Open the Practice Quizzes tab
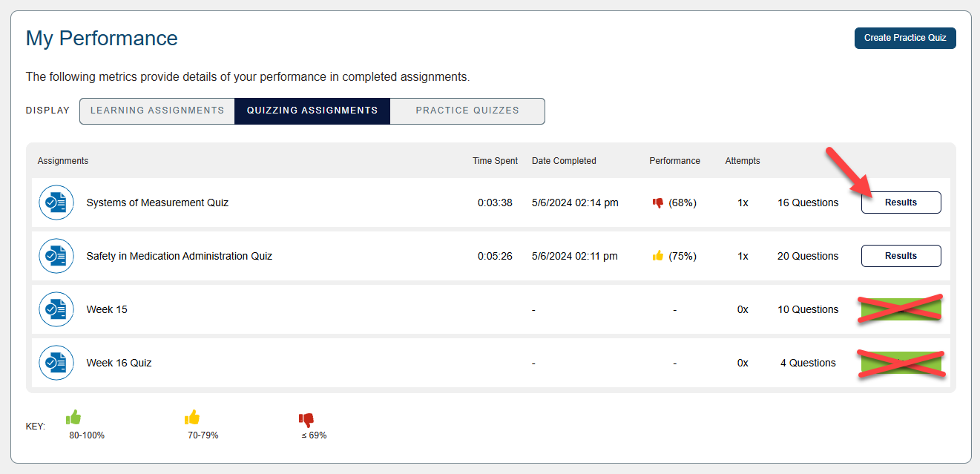 467,111
